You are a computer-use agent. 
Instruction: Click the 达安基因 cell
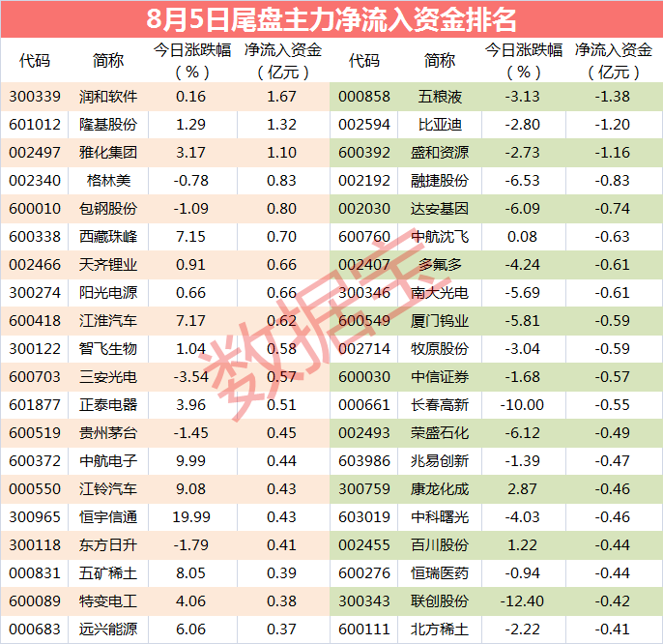[440, 209]
